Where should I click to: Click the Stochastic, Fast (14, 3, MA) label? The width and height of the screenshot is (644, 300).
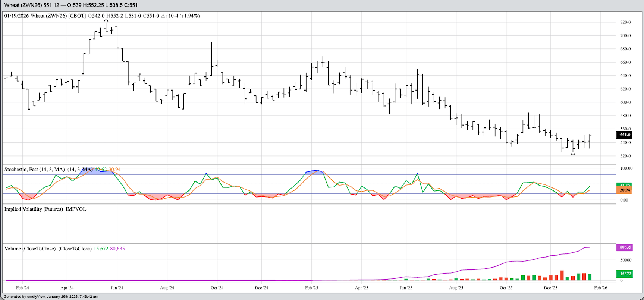click(x=34, y=170)
